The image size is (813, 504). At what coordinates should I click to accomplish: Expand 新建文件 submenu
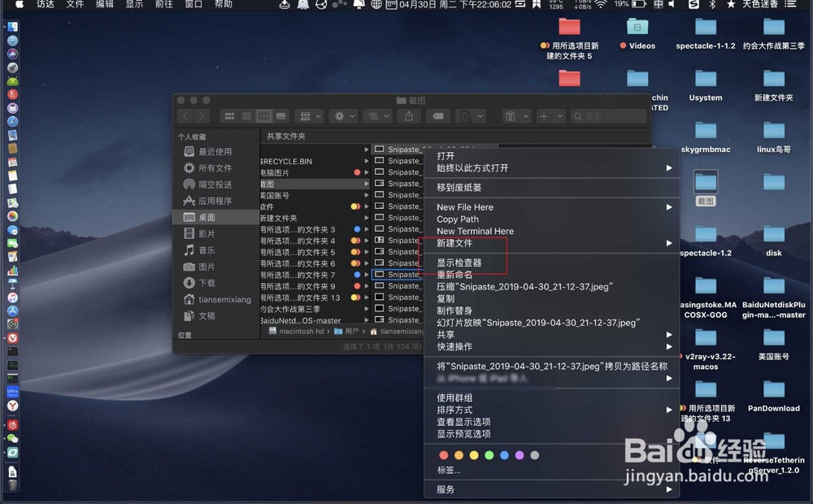pyautogui.click(x=552, y=243)
